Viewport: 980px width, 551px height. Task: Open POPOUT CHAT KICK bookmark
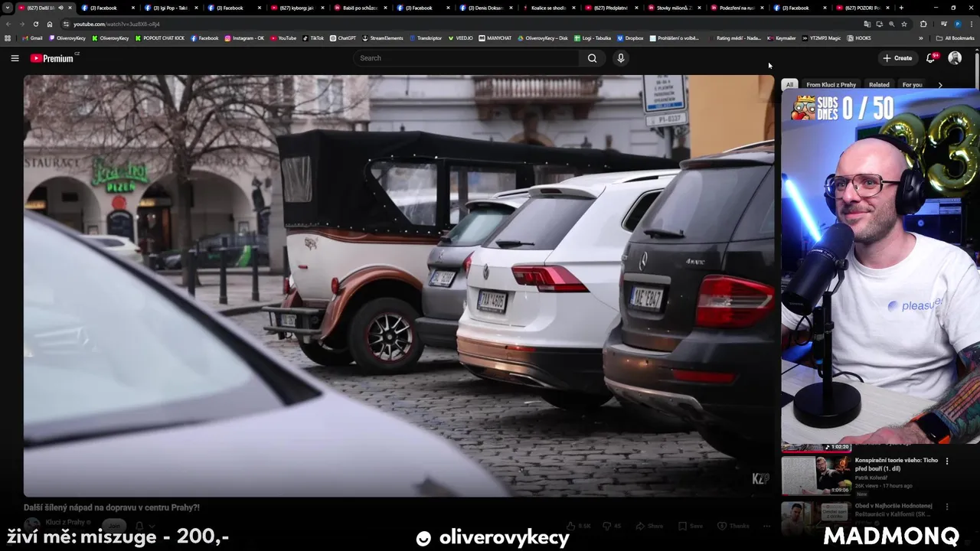click(160, 37)
